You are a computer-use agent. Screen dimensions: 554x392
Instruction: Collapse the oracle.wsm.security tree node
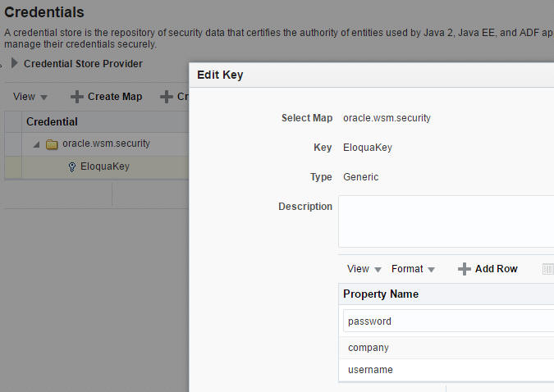[x=36, y=144]
